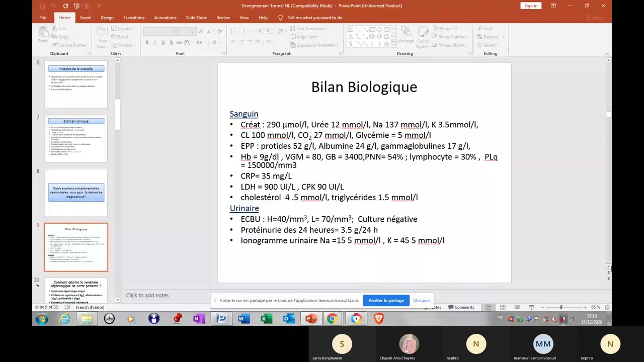Open Text Direction dropdown
This screenshot has height=362, width=644.
[x=308, y=29]
